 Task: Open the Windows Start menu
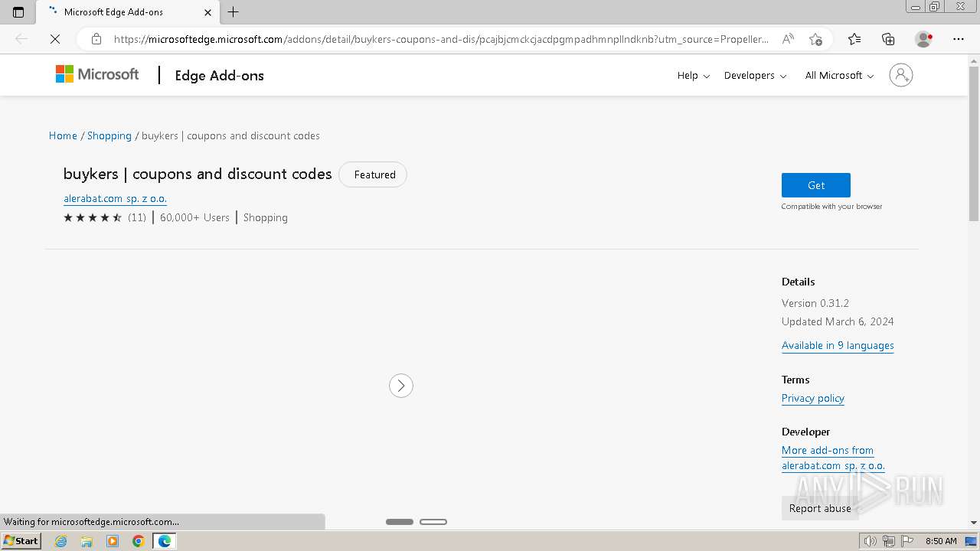coord(21,541)
